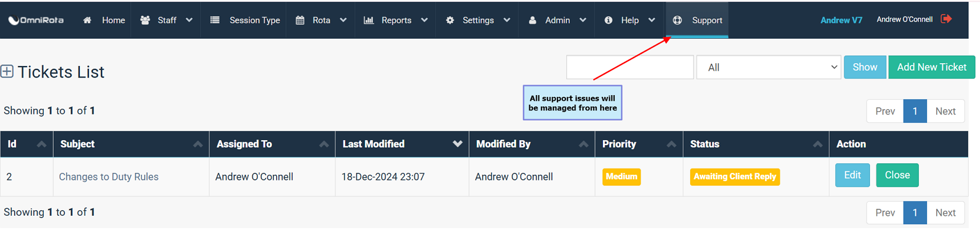Open the Session Type menu item
980x238 pixels.
click(x=245, y=20)
